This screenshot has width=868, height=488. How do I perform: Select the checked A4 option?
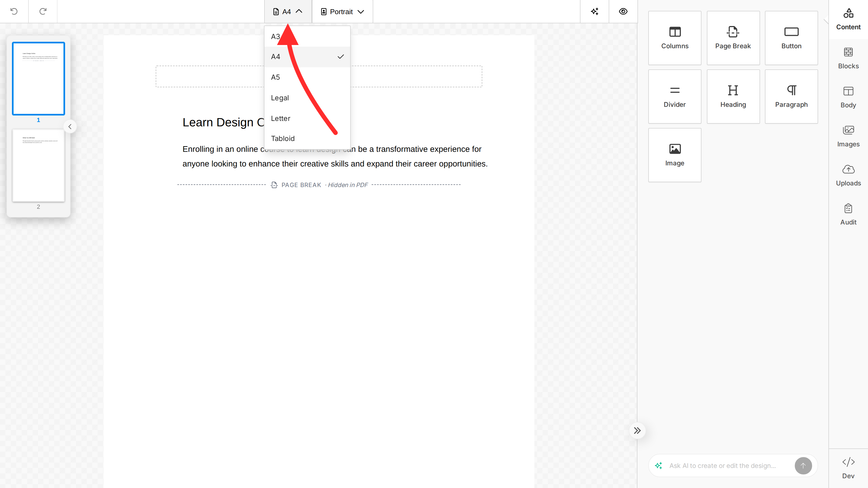[307, 57]
